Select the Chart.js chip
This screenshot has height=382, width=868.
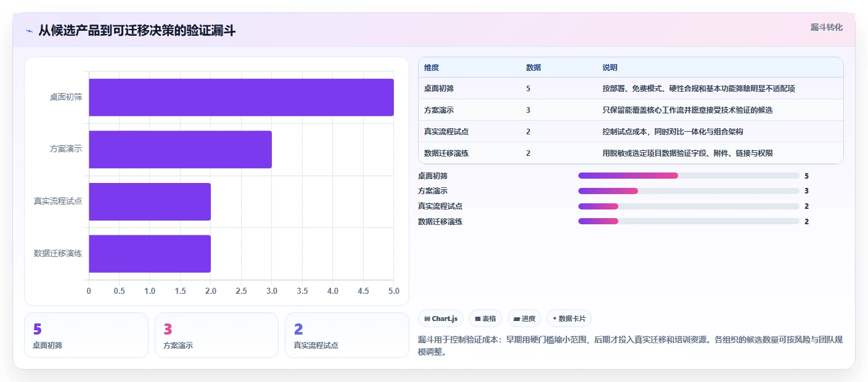pos(441,319)
